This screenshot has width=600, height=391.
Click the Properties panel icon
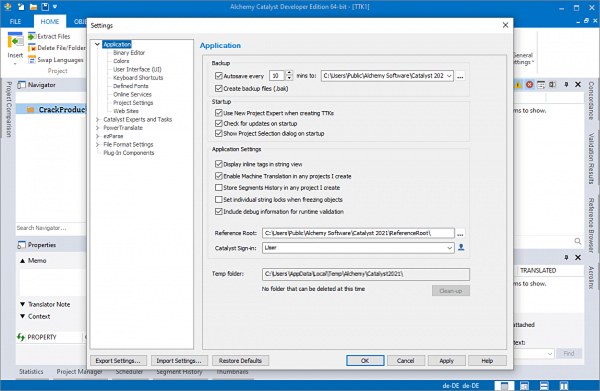(21, 245)
